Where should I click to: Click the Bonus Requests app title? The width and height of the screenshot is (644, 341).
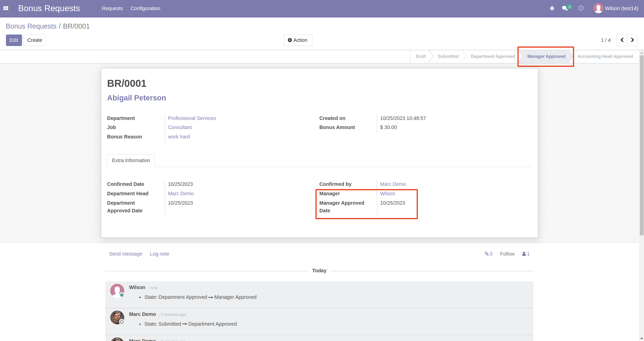49,8
